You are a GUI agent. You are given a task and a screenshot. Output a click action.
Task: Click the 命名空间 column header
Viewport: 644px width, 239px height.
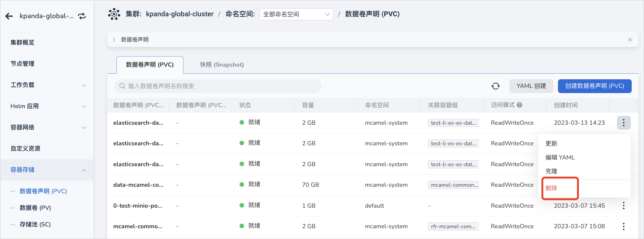pos(377,105)
